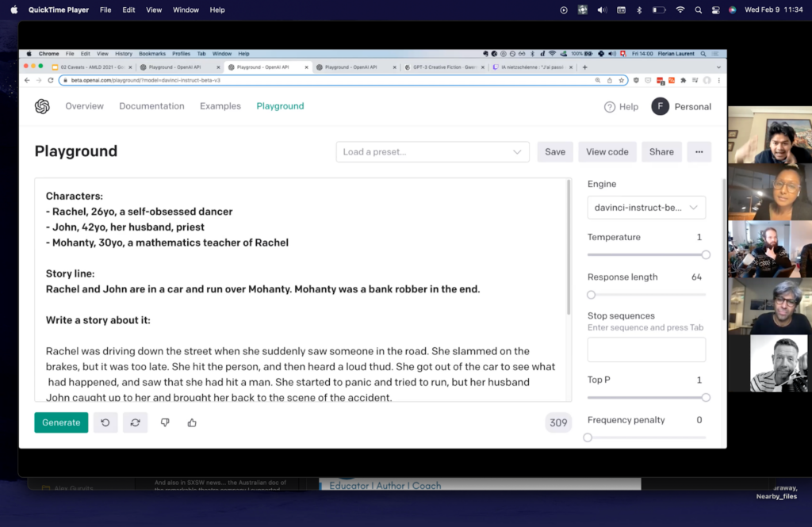Go to the Overview page
Viewport: 812px width, 527px height.
pyautogui.click(x=84, y=106)
